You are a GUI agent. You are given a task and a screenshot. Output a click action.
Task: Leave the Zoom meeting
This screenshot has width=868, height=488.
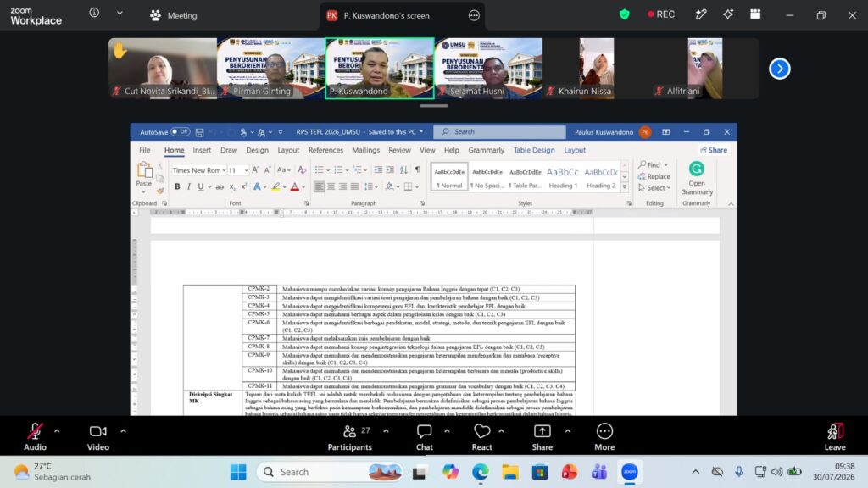tap(835, 436)
